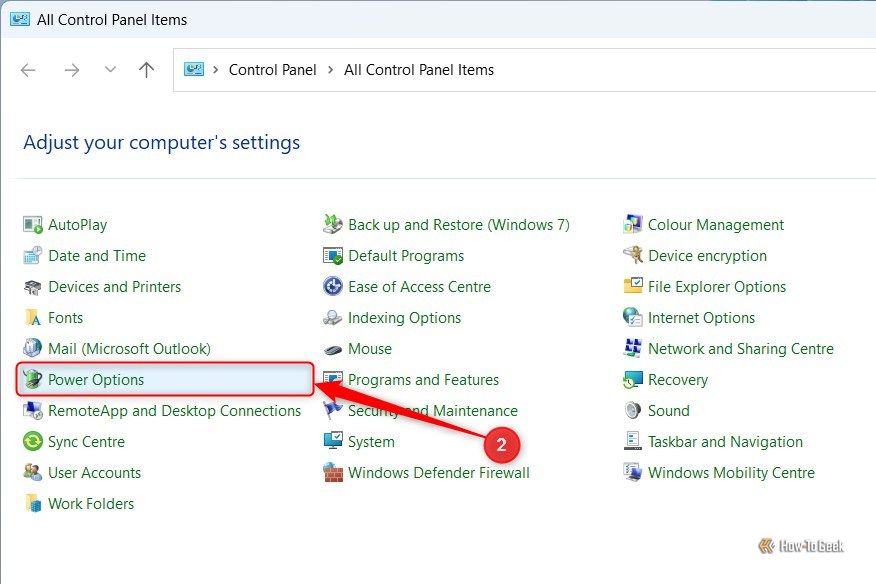Open the System link
Viewport: 876px width, 584px height.
pos(371,441)
